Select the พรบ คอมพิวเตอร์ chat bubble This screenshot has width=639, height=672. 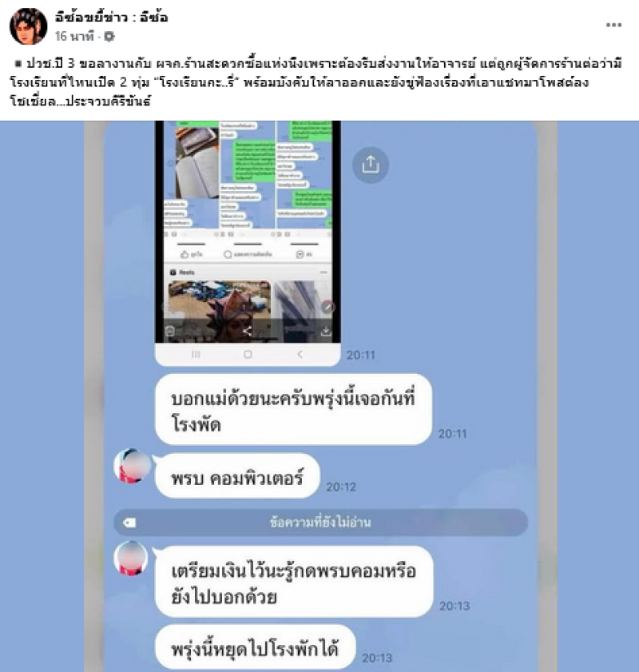(x=237, y=475)
